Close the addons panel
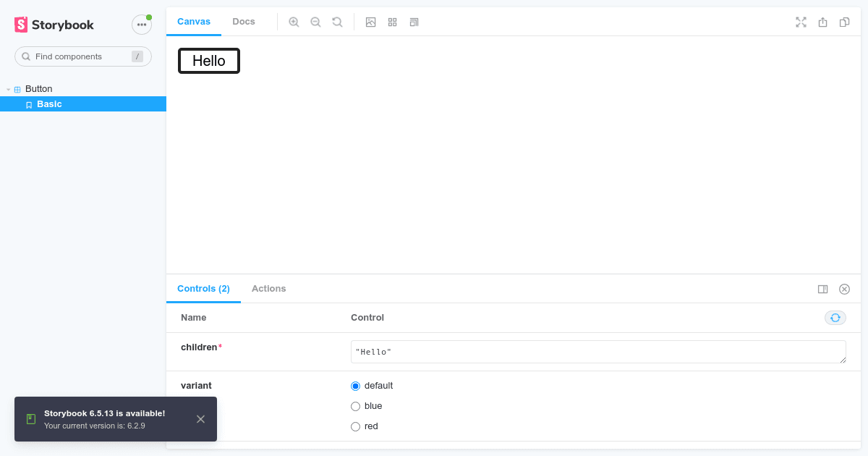Viewport: 868px width, 456px height. click(x=844, y=289)
